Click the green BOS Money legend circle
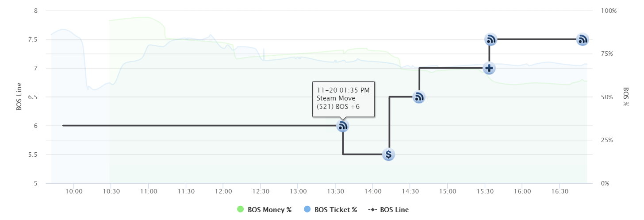644x220 pixels. pyautogui.click(x=241, y=210)
